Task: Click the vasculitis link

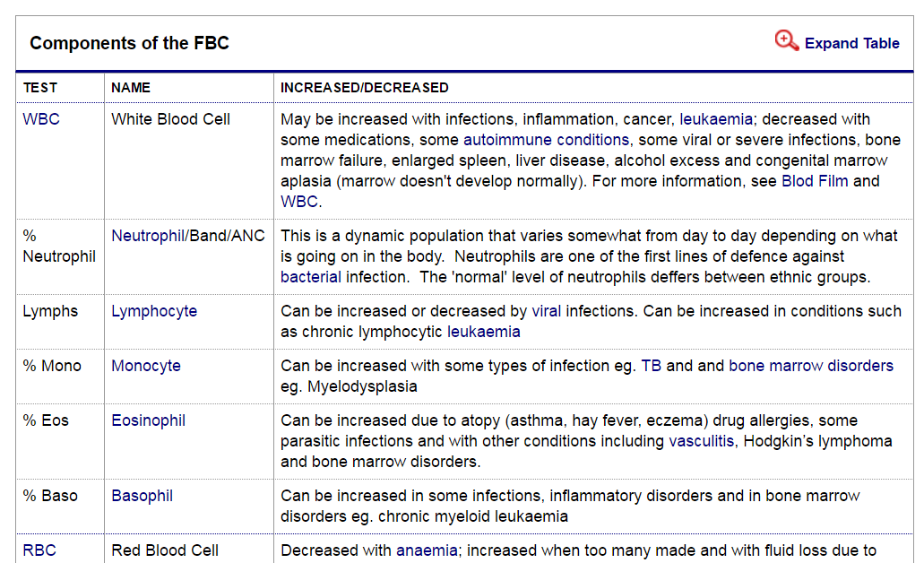Action: pos(703,441)
